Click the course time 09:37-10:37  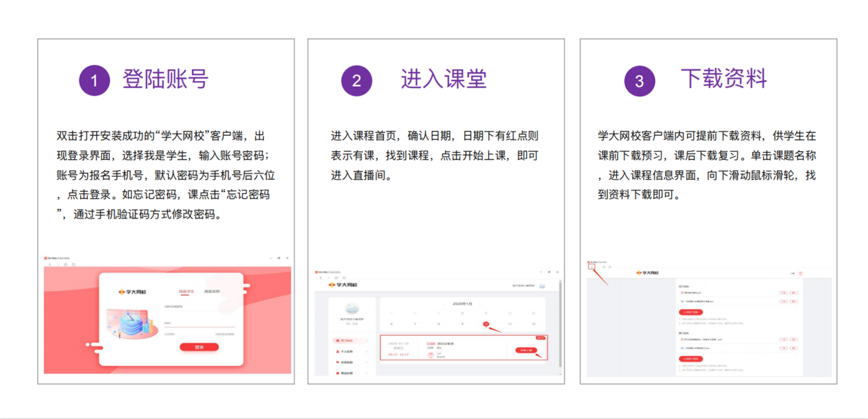point(399,355)
